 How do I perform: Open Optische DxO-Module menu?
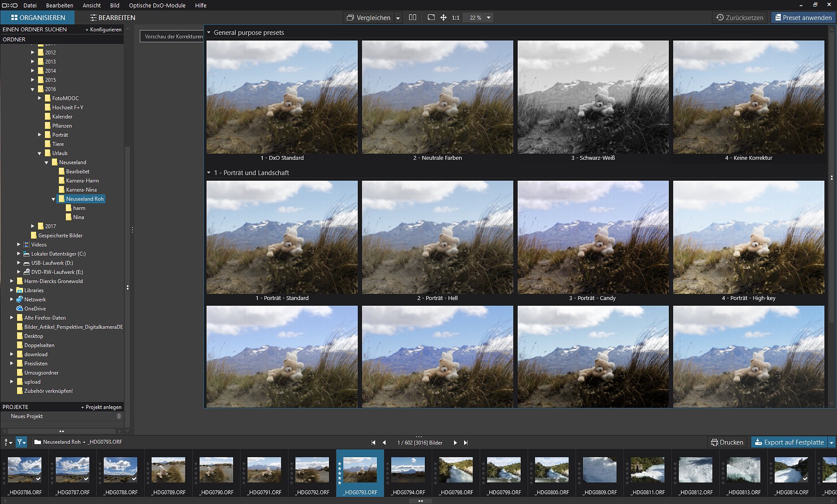157,5
